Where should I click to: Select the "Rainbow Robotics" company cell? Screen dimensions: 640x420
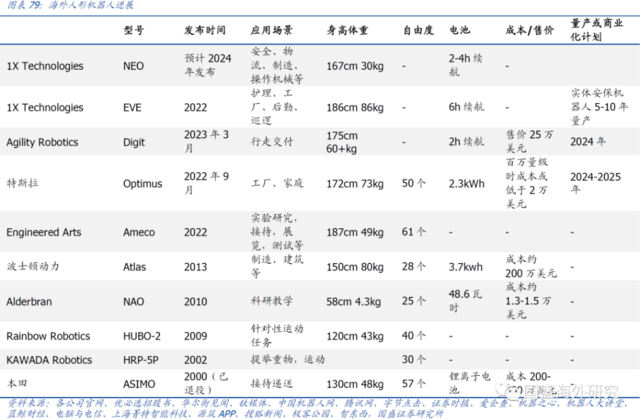48,336
